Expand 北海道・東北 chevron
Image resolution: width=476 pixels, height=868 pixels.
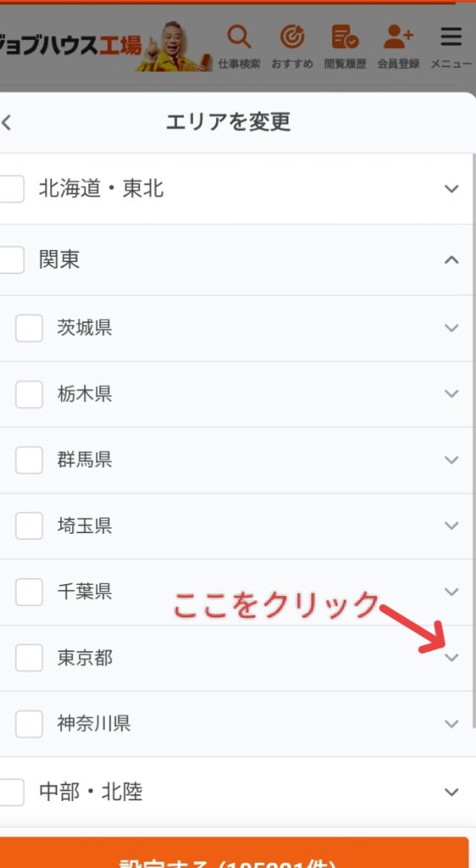451,189
